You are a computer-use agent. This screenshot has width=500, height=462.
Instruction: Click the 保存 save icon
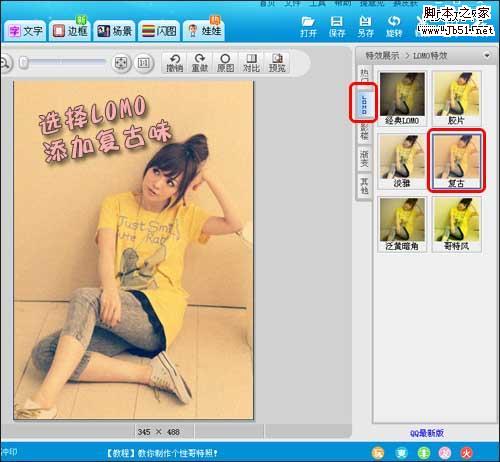[337, 27]
